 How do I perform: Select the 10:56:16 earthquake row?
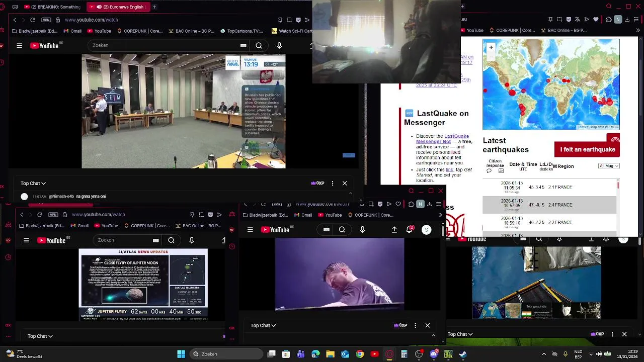point(549,222)
